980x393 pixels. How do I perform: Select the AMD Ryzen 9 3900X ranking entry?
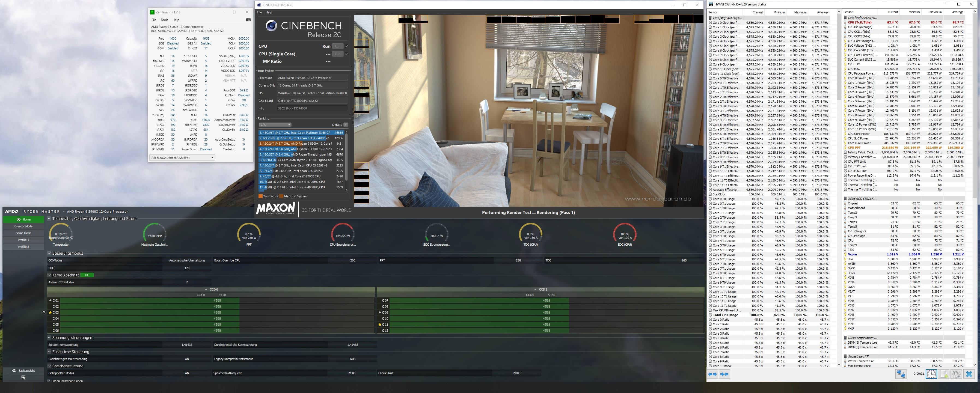pos(301,149)
